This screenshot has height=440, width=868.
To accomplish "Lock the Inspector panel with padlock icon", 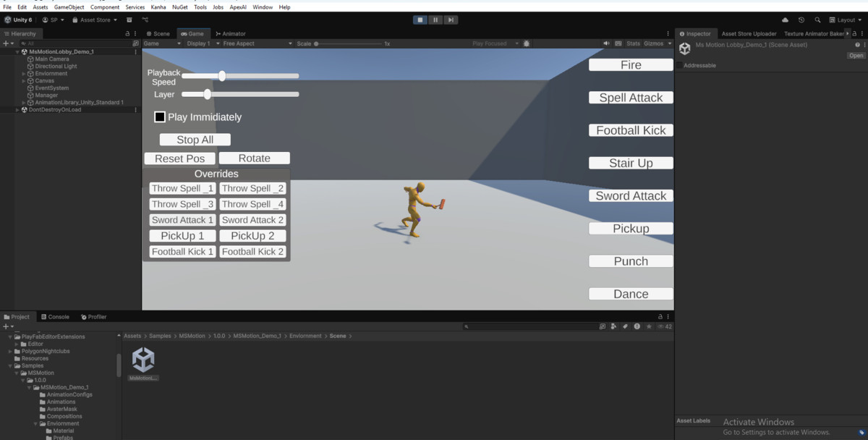I will [x=854, y=33].
